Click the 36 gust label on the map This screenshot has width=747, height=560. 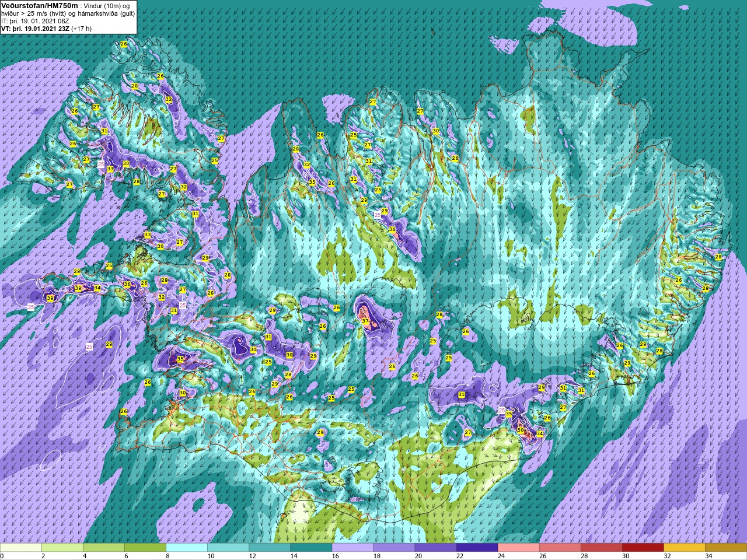click(x=127, y=284)
